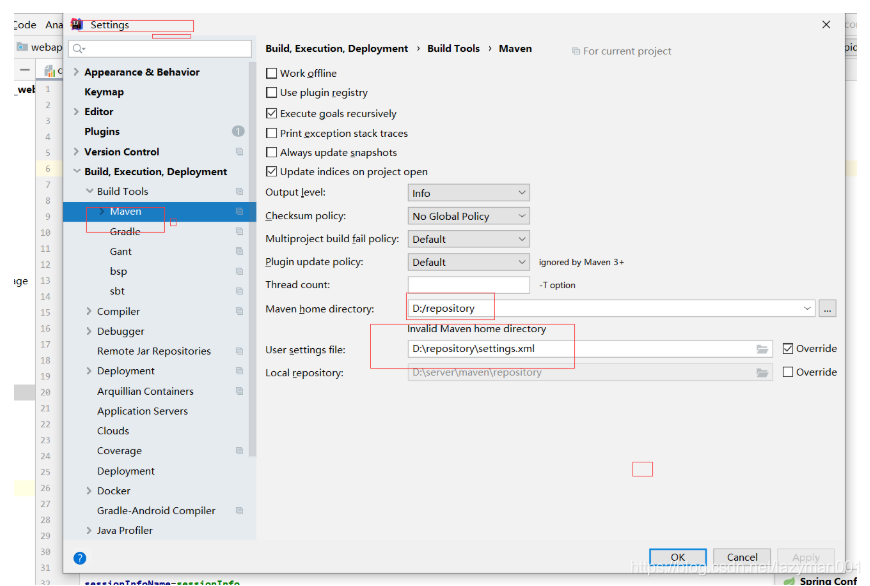Expand Appearance & Behavior tree node

pos(76,72)
